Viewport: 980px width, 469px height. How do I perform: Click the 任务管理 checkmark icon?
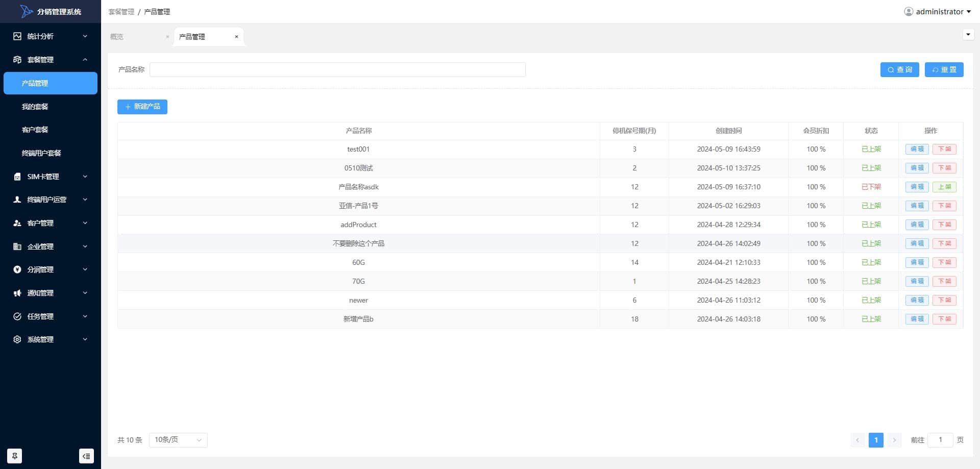point(17,316)
